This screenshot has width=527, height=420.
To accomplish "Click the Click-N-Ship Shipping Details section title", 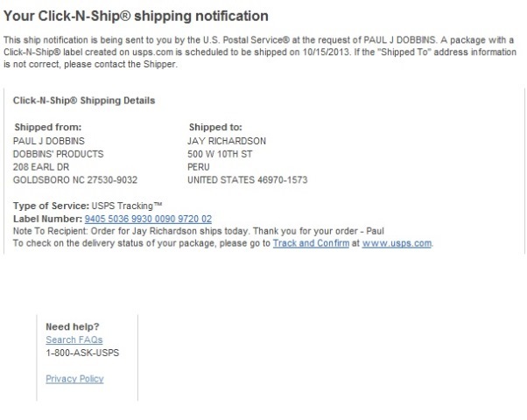I will pyautogui.click(x=84, y=101).
